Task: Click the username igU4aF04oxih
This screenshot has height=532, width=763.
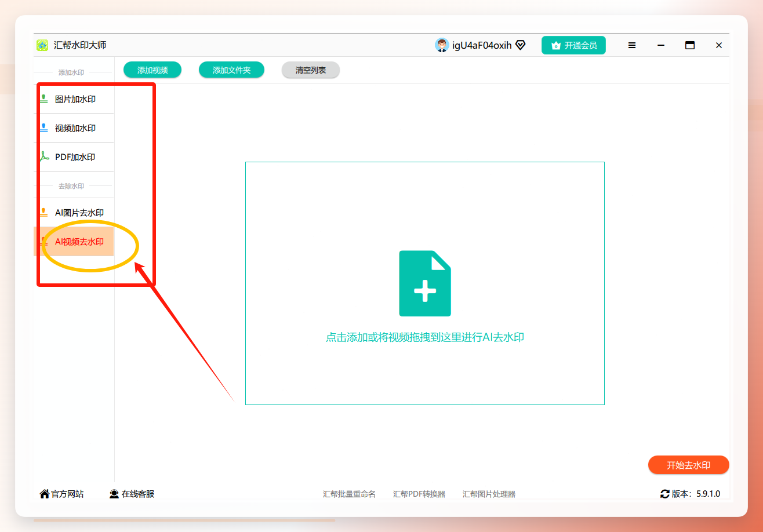Action: [482, 45]
